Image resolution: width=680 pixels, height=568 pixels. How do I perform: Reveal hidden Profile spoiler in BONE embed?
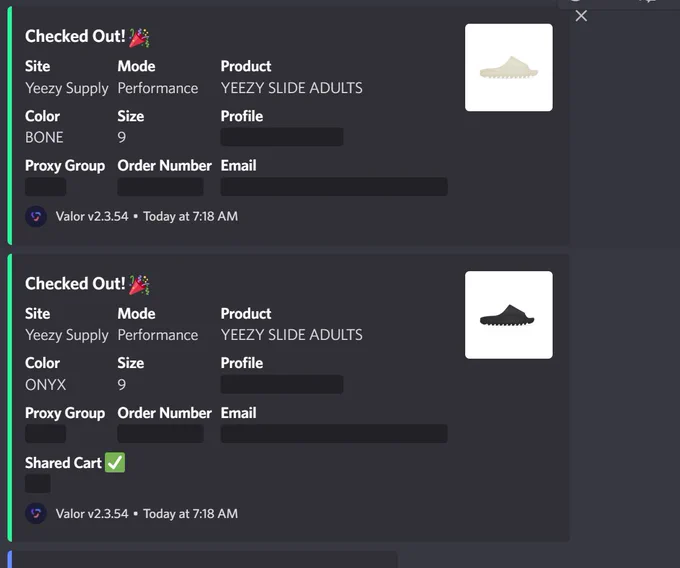click(x=282, y=137)
